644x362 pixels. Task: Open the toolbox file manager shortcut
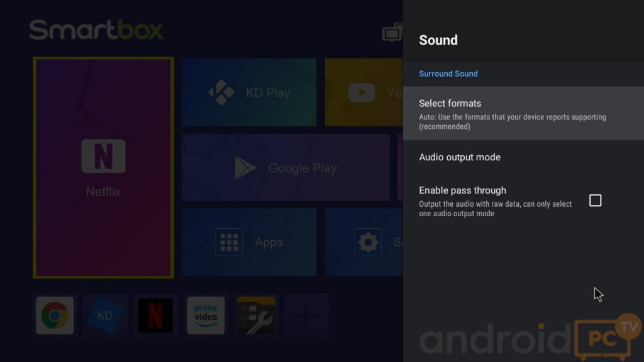pyautogui.click(x=256, y=315)
